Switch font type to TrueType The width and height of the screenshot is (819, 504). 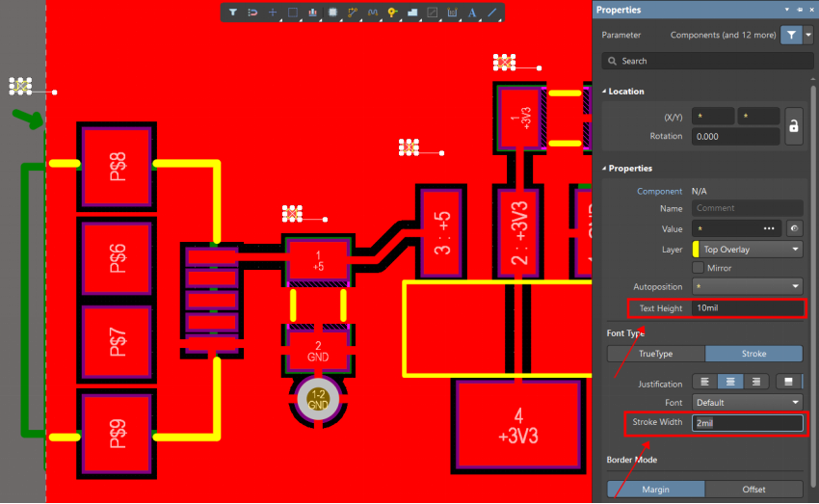point(655,354)
